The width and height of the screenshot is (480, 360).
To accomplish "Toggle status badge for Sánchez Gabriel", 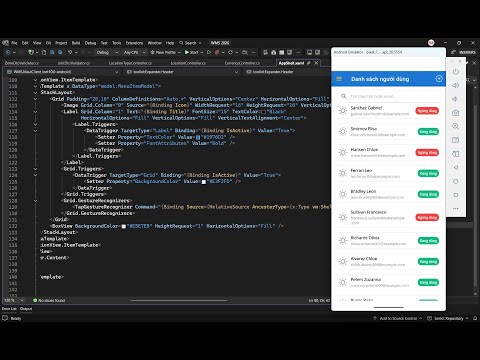I will 427,111.
